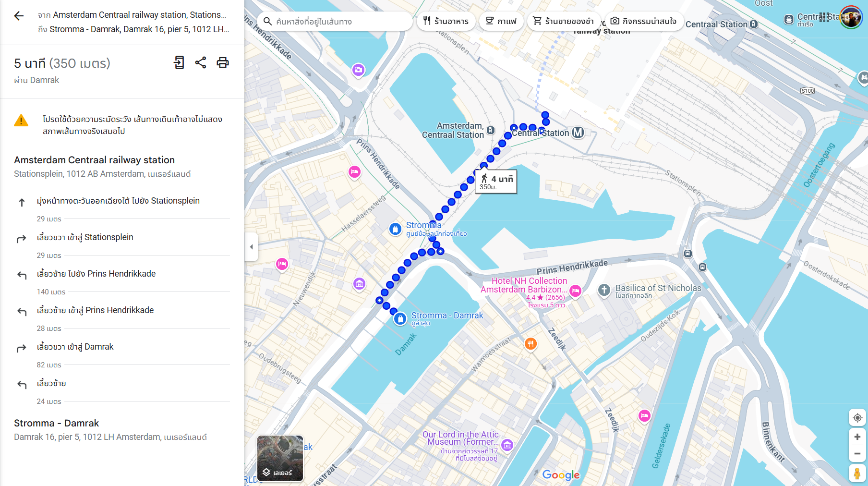This screenshot has width=868, height=486.
Task: Filter by restaurants chip
Action: point(446,21)
